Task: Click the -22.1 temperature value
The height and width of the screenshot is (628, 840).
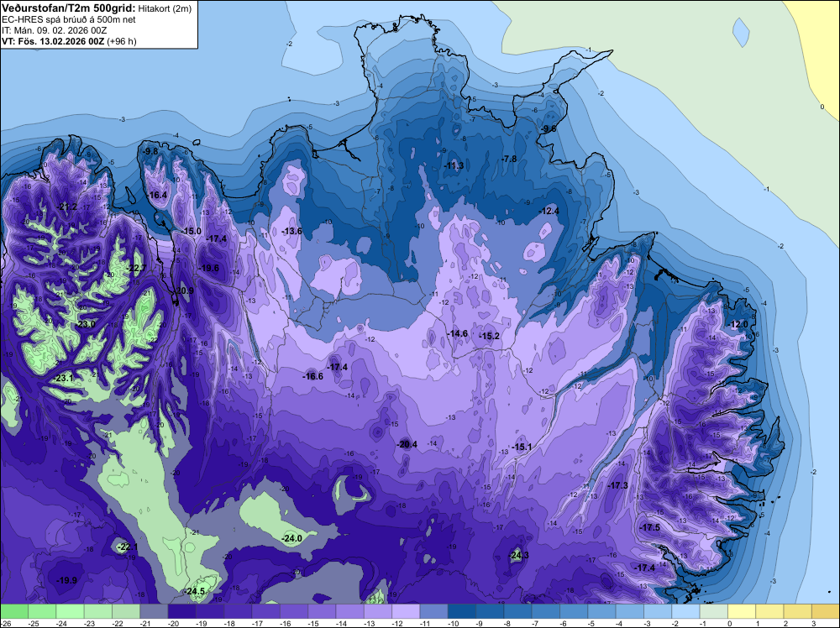Action: click(x=128, y=547)
